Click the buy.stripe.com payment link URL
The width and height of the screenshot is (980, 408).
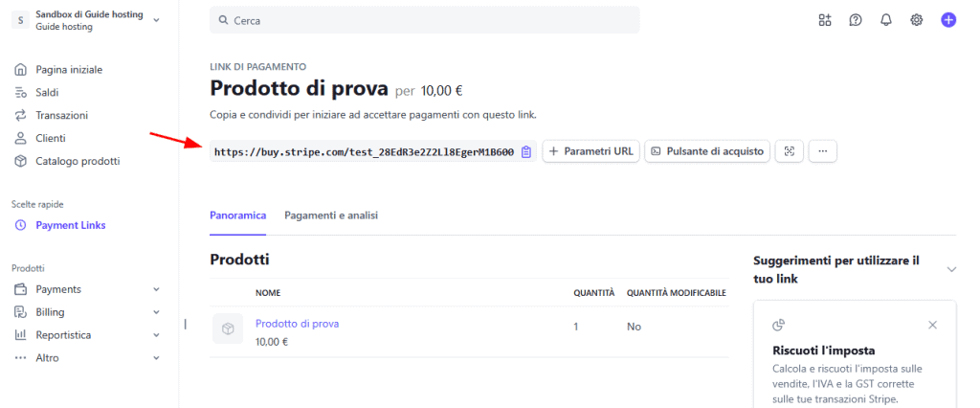[x=364, y=152]
